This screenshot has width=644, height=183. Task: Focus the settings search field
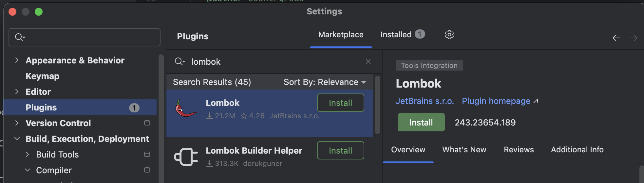[x=85, y=37]
